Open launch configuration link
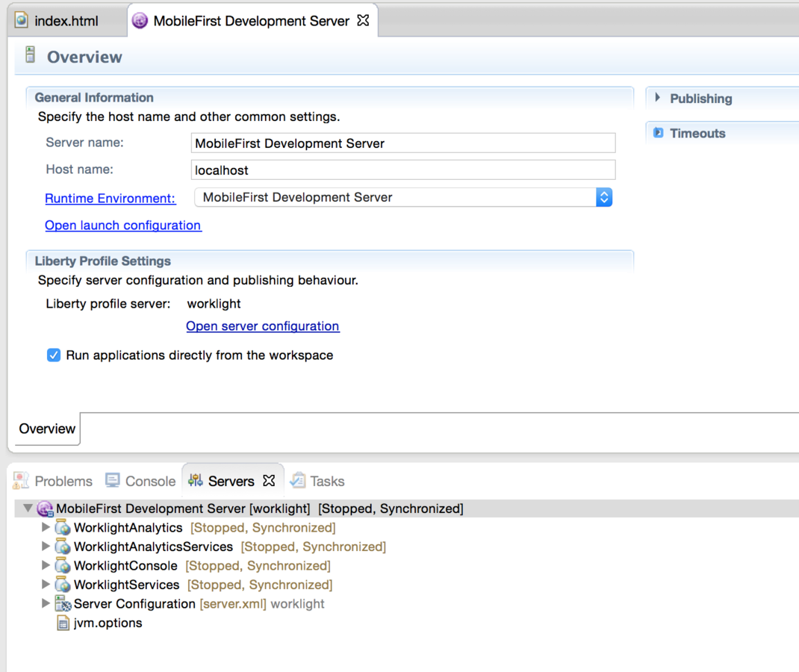The image size is (799, 672). (x=122, y=225)
